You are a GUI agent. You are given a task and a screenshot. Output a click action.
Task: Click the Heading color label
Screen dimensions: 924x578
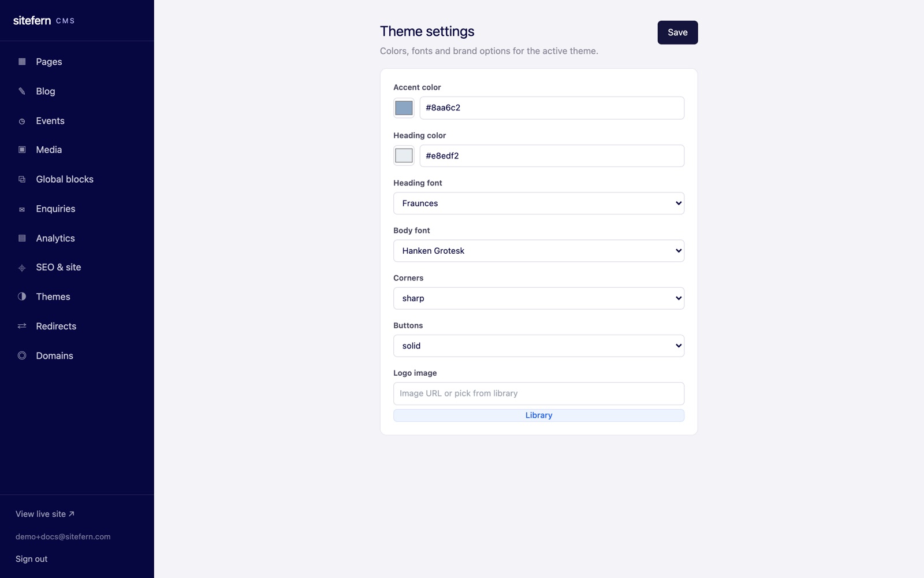pyautogui.click(x=420, y=135)
